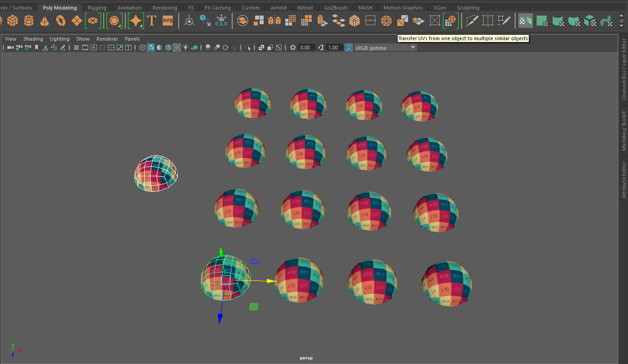Create a Type text object from the shelf
Viewport: 628px width, 364px height.
click(151, 21)
